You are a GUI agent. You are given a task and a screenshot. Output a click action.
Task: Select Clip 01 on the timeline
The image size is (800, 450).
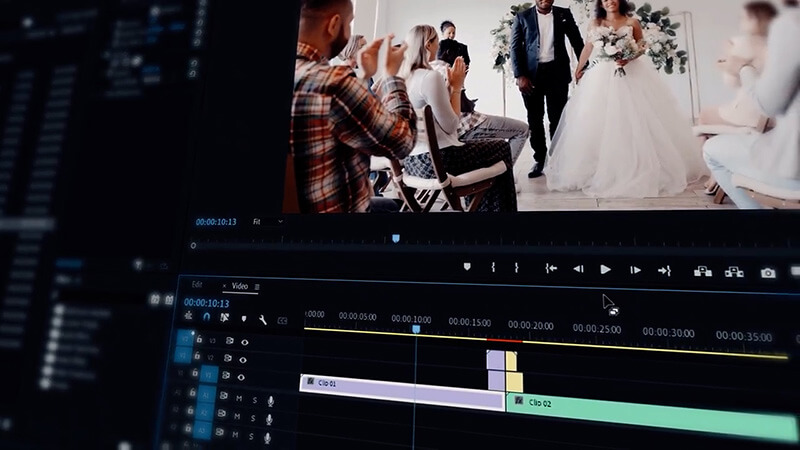(x=400, y=390)
